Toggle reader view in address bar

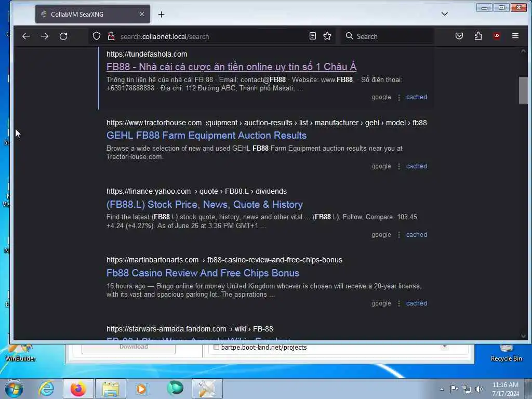click(312, 36)
